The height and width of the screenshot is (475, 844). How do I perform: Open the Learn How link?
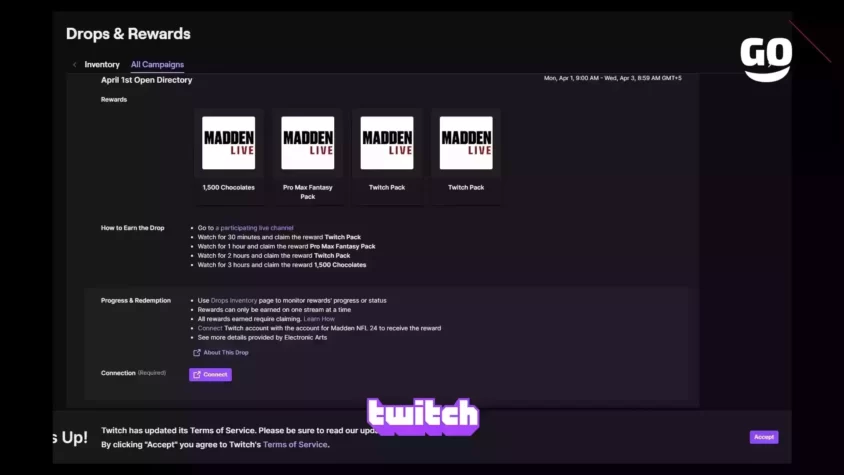pos(320,318)
